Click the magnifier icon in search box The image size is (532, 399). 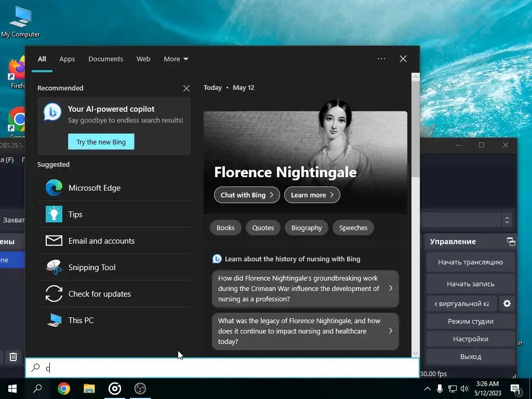pos(35,367)
